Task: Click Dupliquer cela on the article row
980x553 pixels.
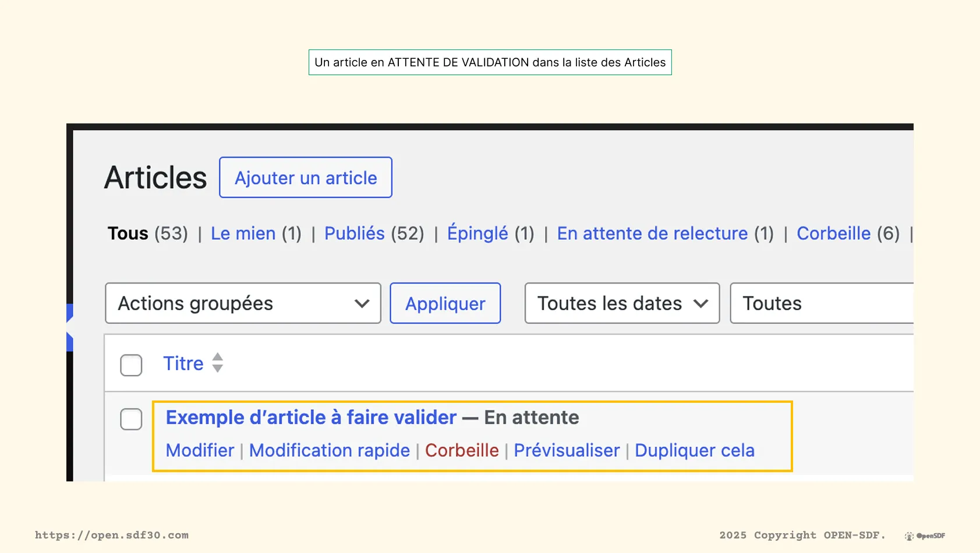Action: pyautogui.click(x=694, y=450)
